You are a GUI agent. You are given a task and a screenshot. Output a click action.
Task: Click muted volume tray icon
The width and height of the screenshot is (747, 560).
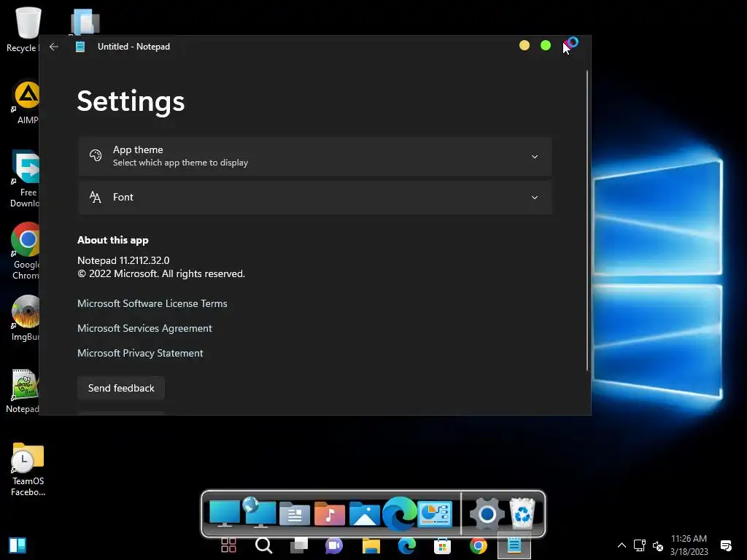point(658,545)
